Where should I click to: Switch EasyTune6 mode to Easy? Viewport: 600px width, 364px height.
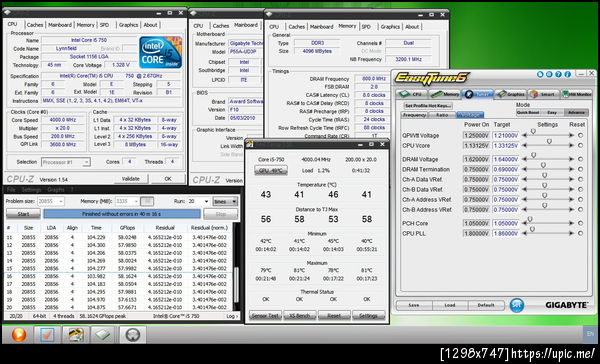552,113
